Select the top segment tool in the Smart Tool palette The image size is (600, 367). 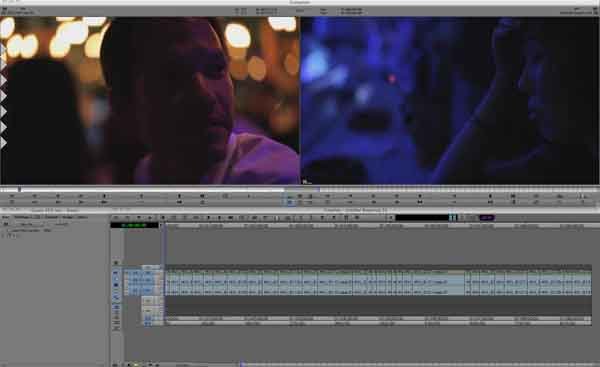pos(116,273)
